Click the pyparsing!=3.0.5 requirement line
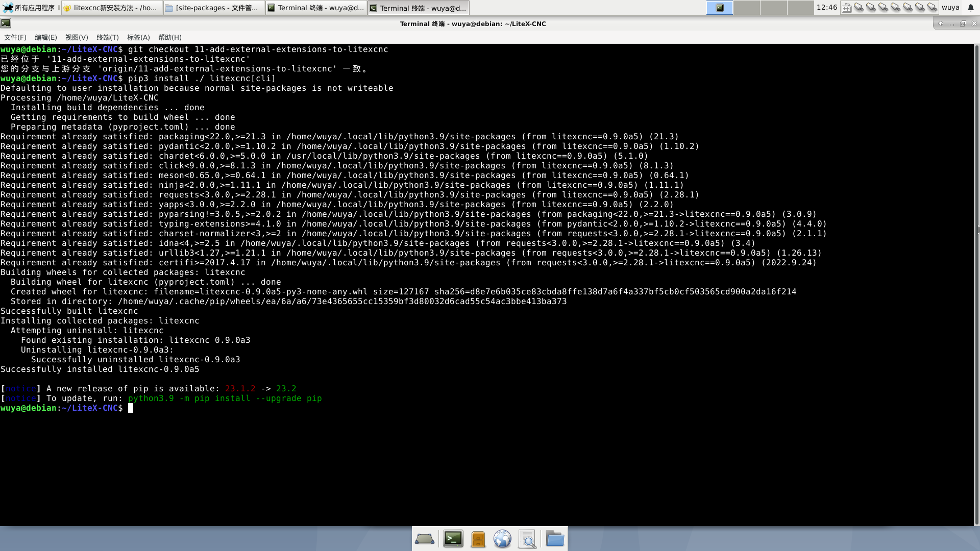This screenshot has height=551, width=980. [x=408, y=214]
